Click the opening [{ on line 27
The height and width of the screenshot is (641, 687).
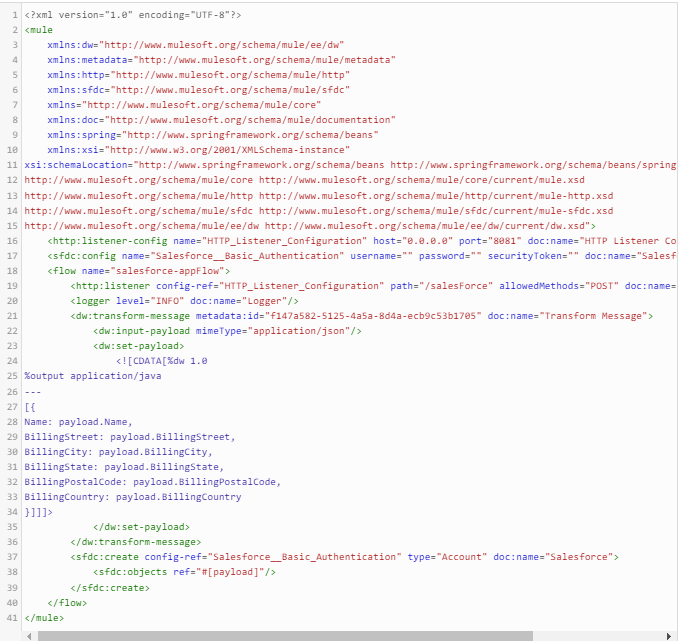30,407
